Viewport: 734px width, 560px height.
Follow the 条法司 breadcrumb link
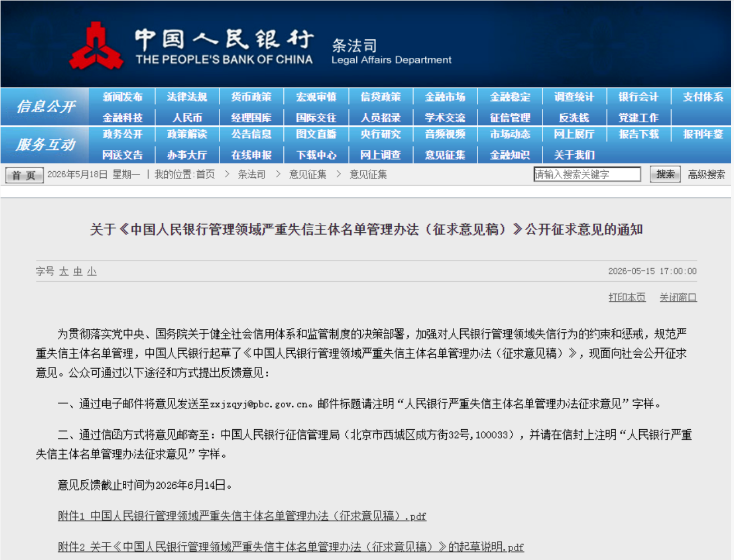(251, 175)
